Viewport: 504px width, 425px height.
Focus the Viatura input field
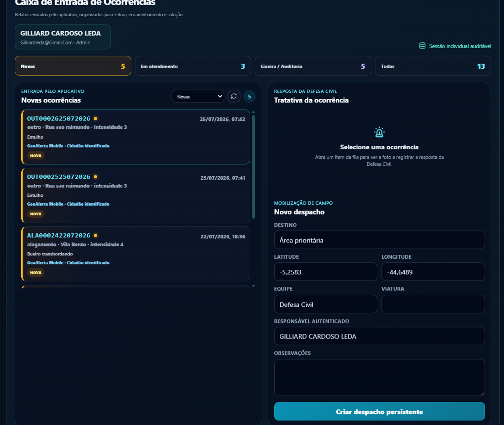coord(433,304)
